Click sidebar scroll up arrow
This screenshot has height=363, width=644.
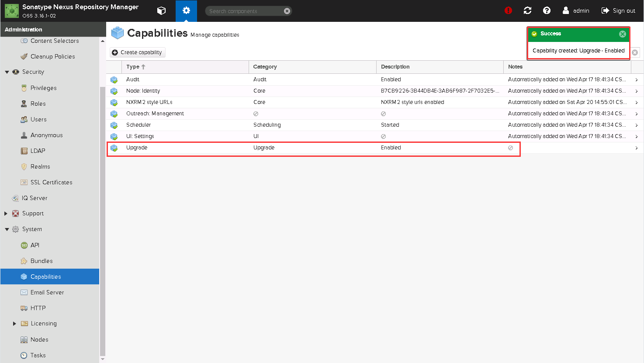click(103, 41)
